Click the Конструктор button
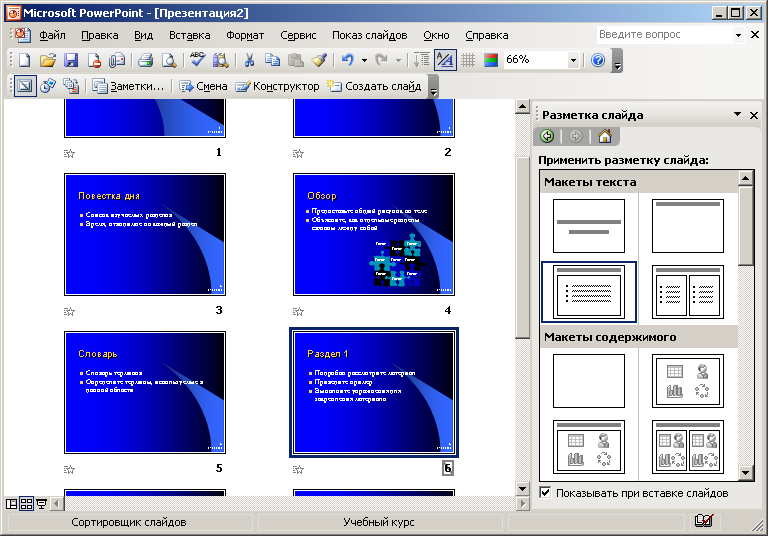 pos(277,86)
